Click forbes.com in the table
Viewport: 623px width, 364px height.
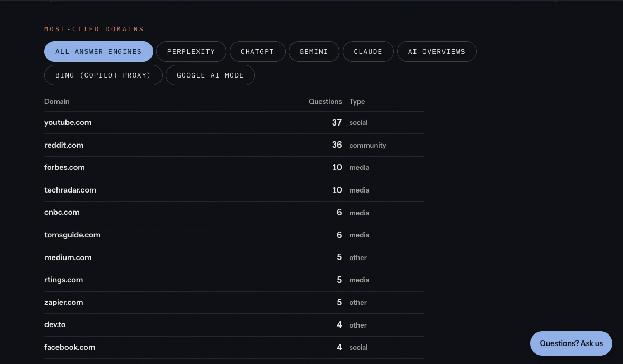pyautogui.click(x=64, y=168)
